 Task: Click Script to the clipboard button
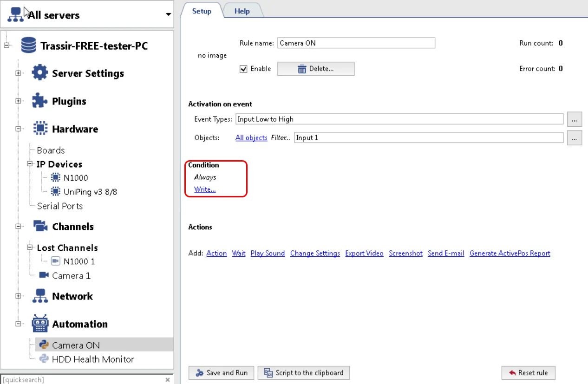click(x=304, y=373)
